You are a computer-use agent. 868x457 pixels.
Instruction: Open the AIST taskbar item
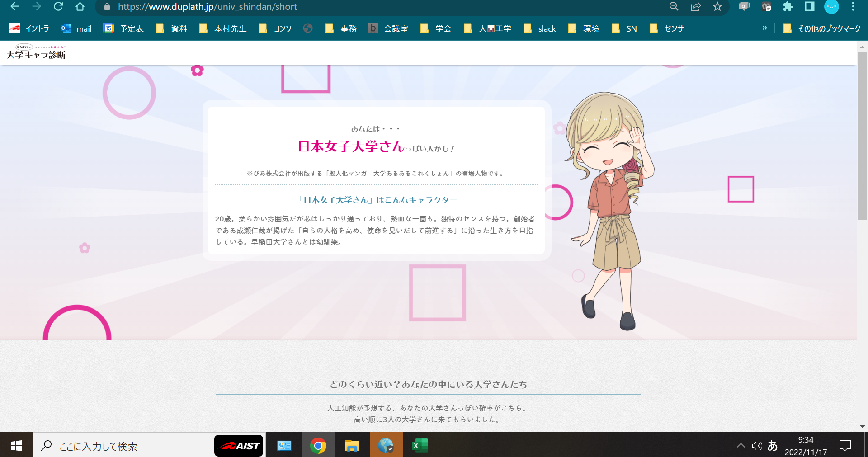(x=239, y=446)
